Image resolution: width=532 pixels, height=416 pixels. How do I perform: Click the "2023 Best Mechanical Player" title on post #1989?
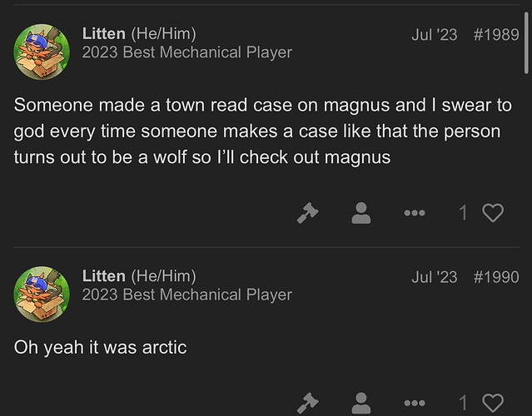tap(187, 53)
